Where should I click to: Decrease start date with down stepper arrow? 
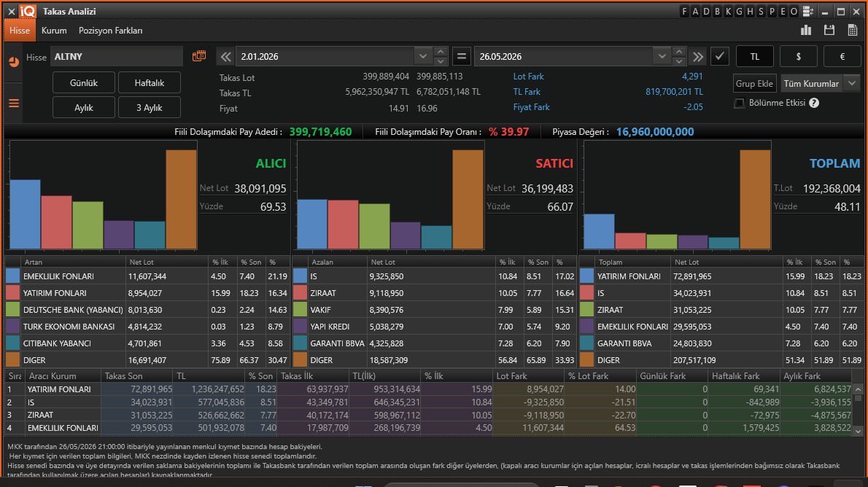(x=441, y=61)
